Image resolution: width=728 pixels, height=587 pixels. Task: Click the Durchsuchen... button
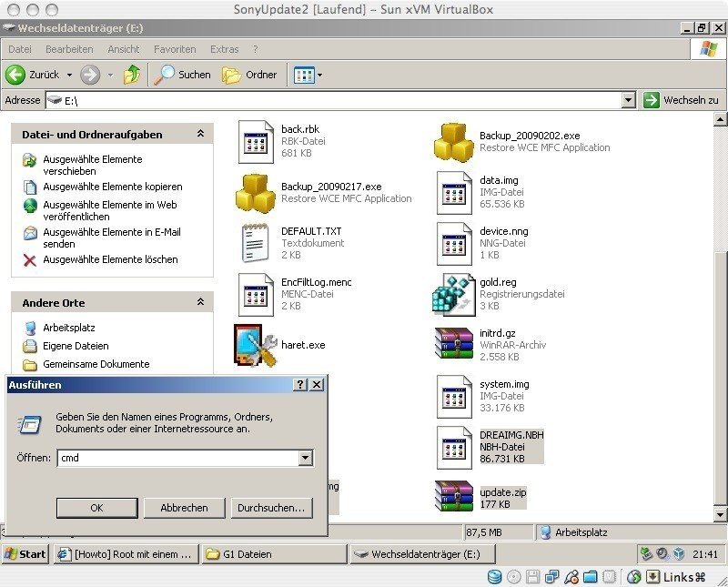271,508
